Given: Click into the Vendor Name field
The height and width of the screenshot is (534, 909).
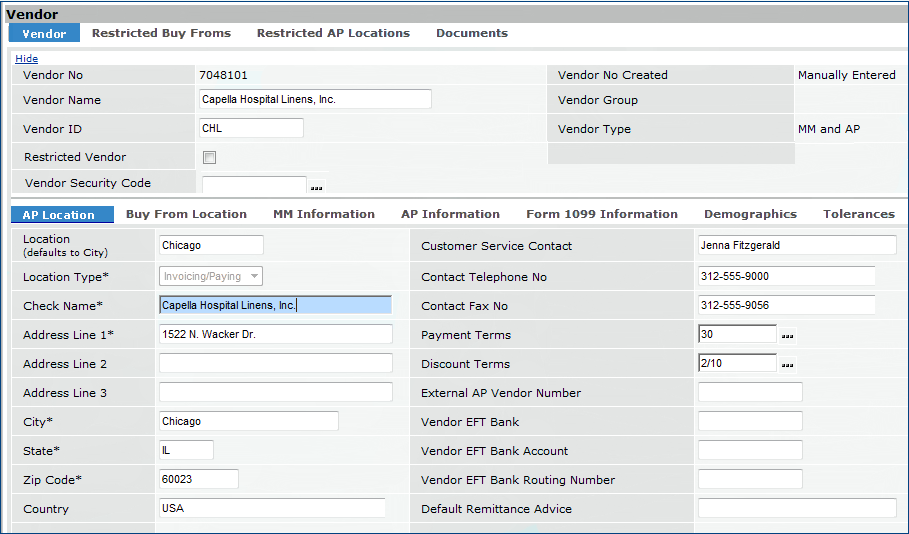Looking at the screenshot, I should coord(315,99).
